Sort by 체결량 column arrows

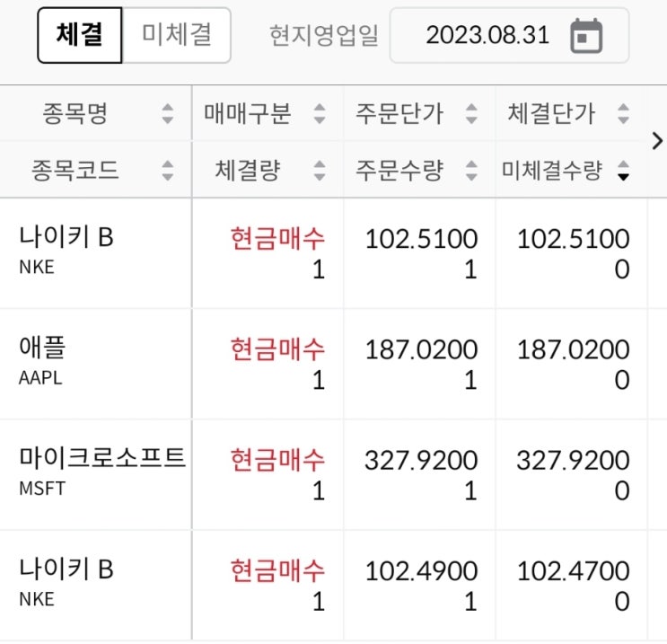[x=319, y=170]
